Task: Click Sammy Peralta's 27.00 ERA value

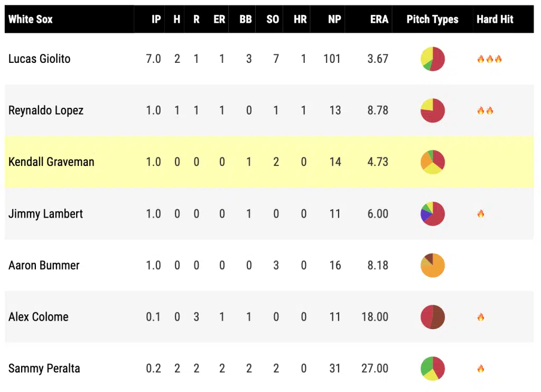Action: (375, 368)
